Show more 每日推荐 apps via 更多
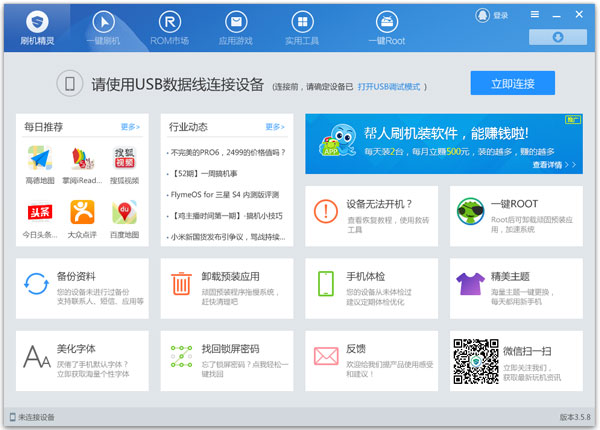 coord(130,127)
